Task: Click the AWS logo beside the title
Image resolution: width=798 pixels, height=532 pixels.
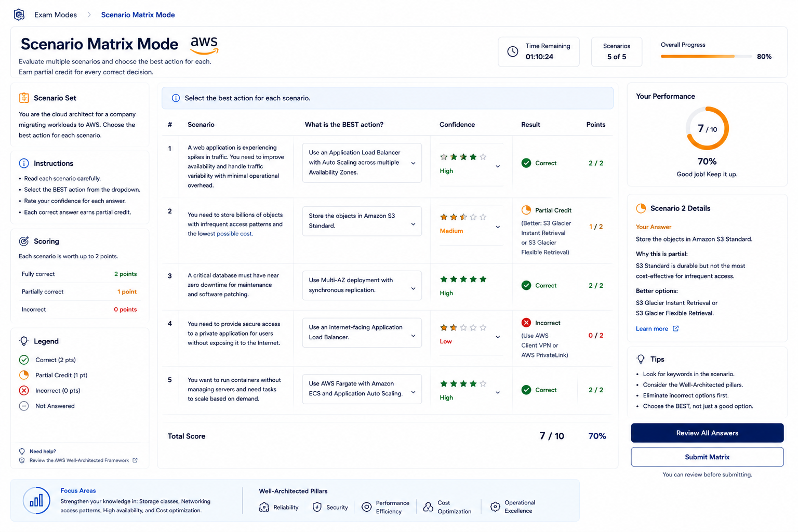Action: [204, 45]
